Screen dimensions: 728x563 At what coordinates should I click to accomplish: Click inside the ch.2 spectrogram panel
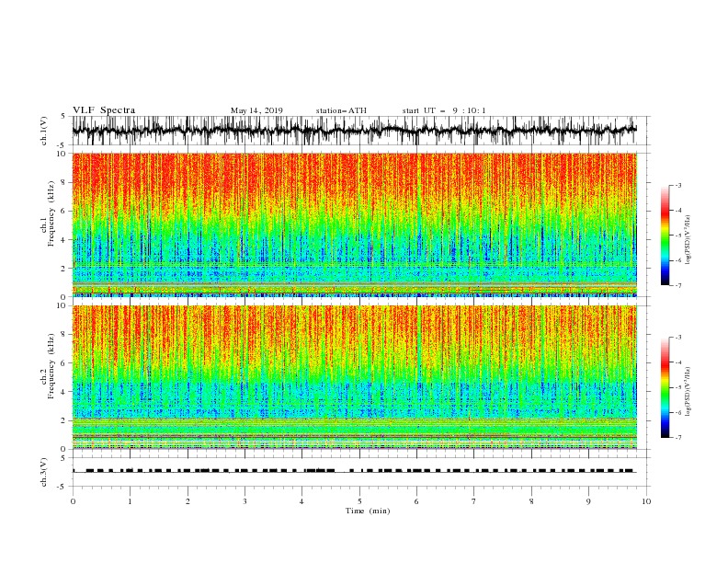pos(355,377)
